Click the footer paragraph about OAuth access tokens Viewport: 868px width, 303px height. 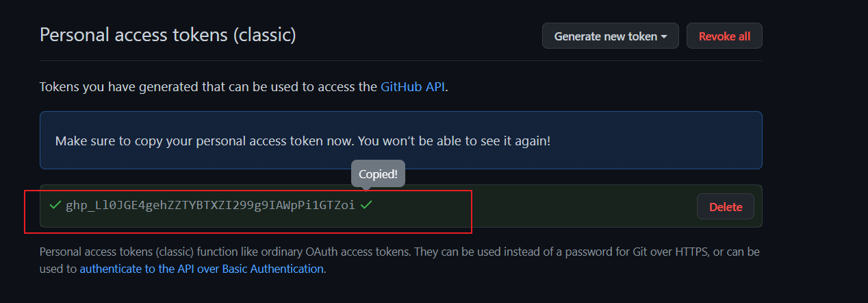pyautogui.click(x=400, y=260)
